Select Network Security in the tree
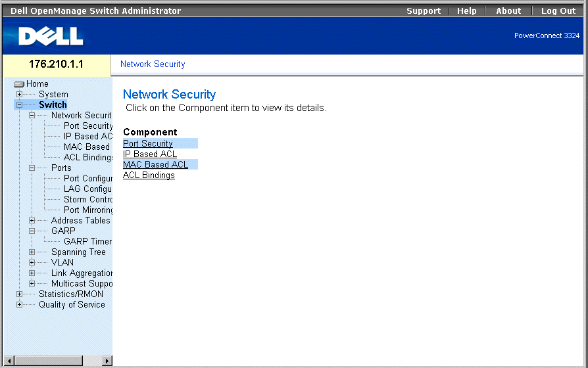Image resolution: width=588 pixels, height=368 pixels. (82, 115)
